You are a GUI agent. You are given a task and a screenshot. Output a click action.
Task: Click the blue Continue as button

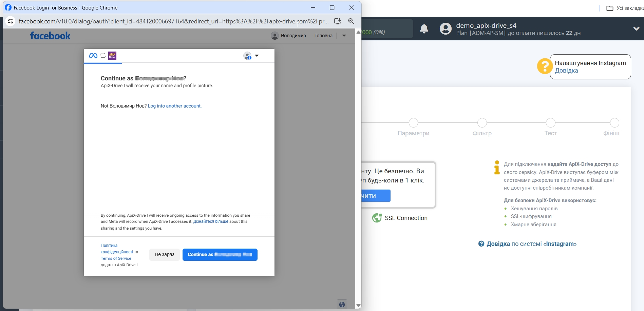[220, 255]
